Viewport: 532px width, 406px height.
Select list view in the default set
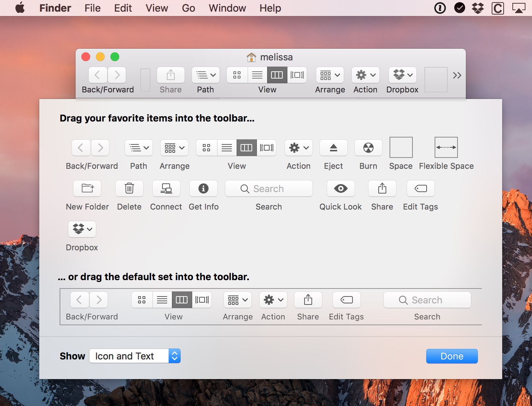pos(162,300)
